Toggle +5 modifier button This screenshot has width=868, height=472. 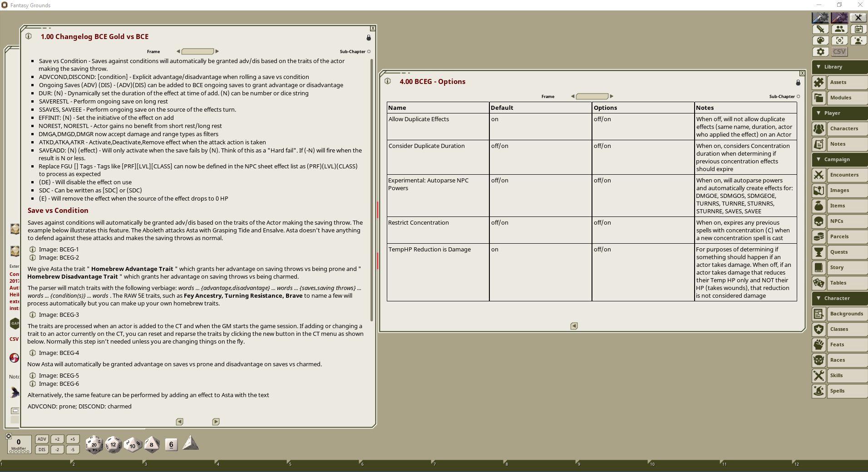click(73, 439)
